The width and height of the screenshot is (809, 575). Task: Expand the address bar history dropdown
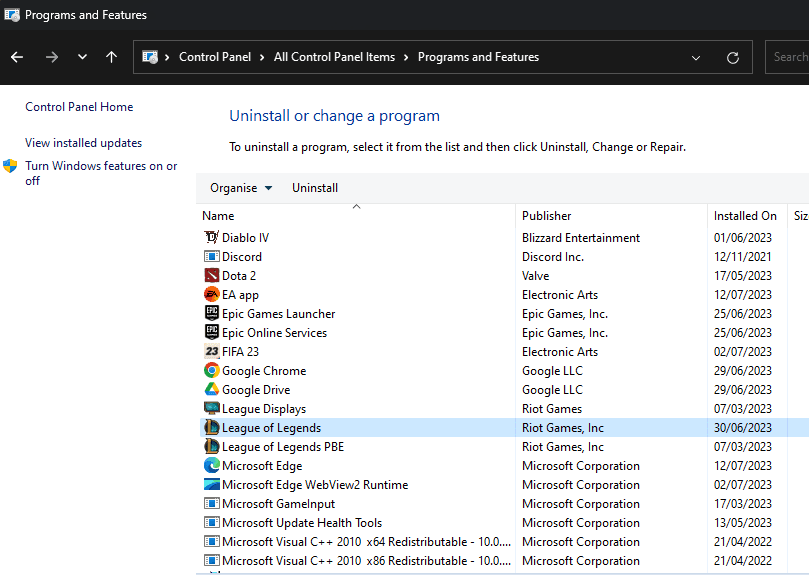pos(697,57)
